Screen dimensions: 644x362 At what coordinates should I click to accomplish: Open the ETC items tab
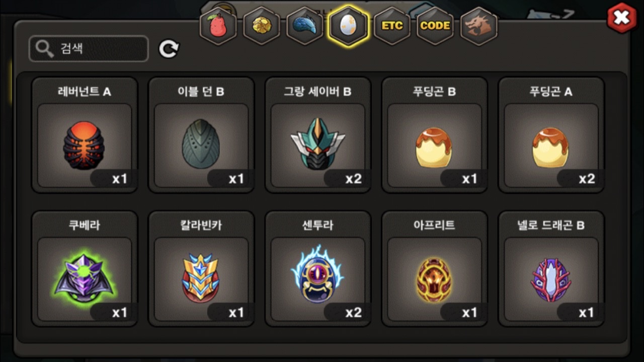[392, 26]
